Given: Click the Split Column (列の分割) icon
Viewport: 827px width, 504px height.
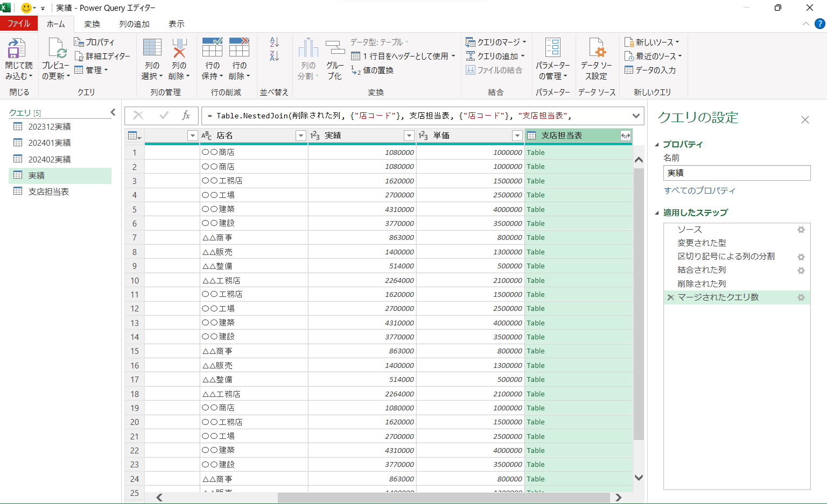Looking at the screenshot, I should point(309,47).
